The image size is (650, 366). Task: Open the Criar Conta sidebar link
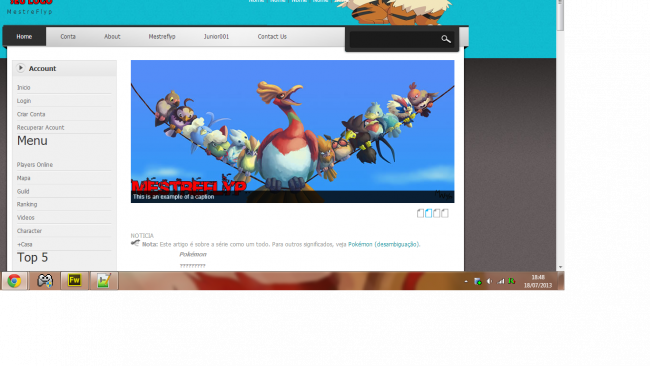[x=31, y=114]
